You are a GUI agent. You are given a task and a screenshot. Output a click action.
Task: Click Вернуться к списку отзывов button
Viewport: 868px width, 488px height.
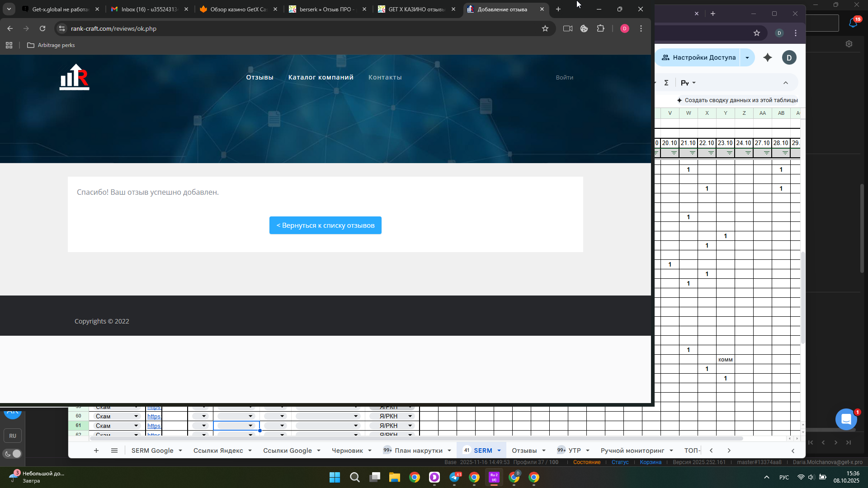point(325,225)
